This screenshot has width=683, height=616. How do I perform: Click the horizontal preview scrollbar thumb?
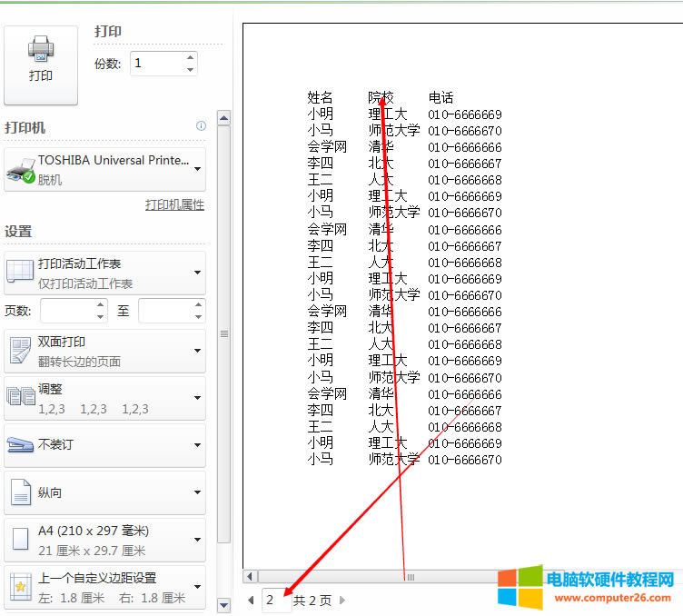pyautogui.click(x=409, y=577)
